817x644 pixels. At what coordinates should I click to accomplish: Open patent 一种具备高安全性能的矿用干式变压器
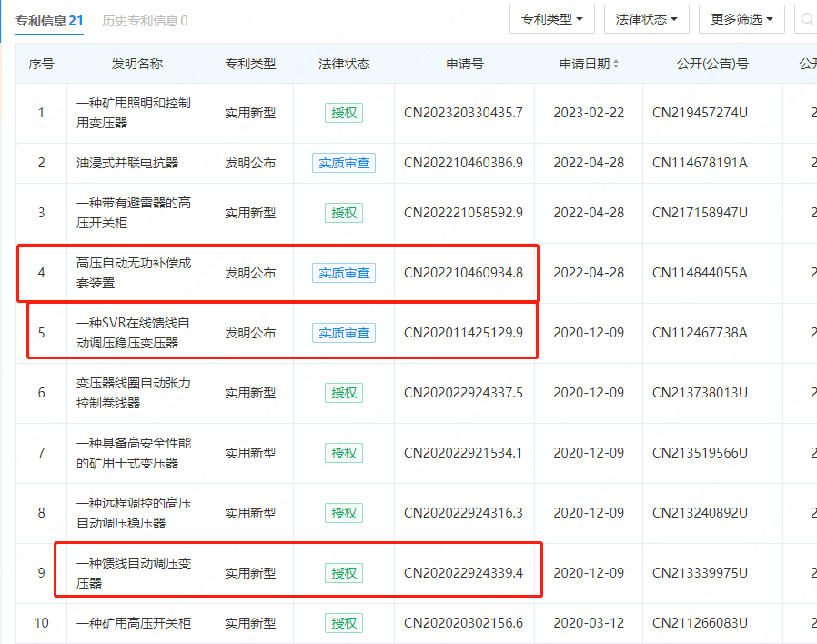click(134, 453)
